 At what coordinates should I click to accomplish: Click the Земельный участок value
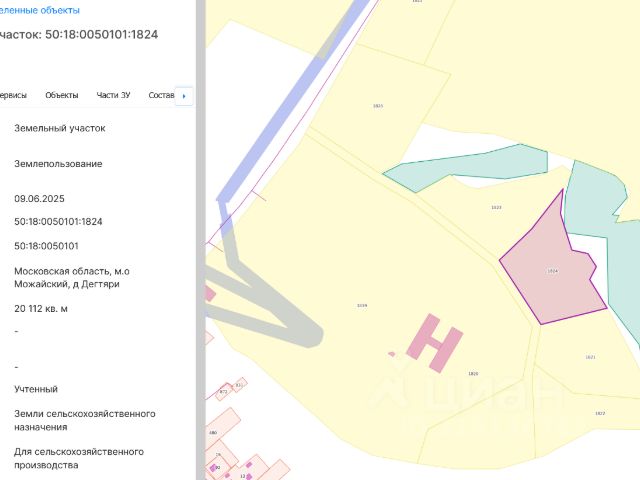tap(60, 128)
